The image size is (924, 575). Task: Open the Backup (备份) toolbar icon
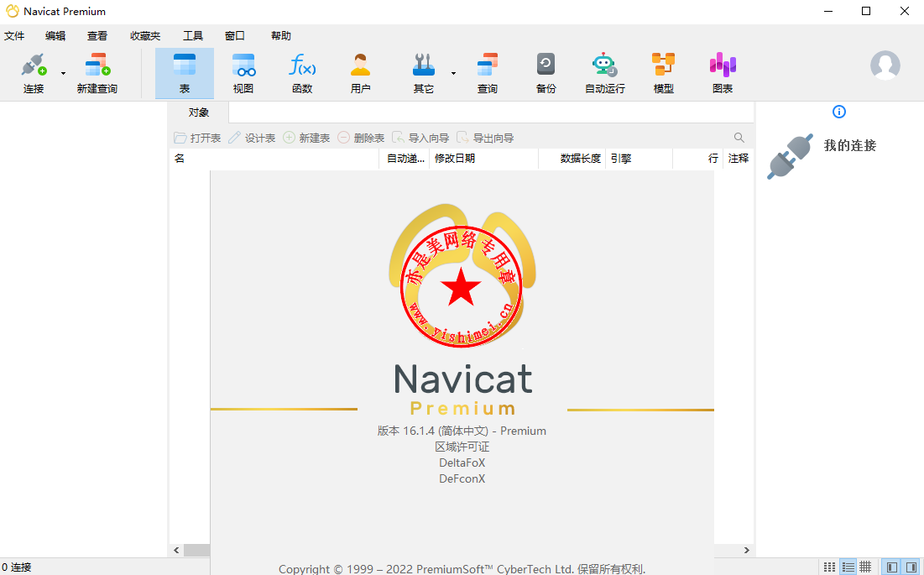click(546, 73)
